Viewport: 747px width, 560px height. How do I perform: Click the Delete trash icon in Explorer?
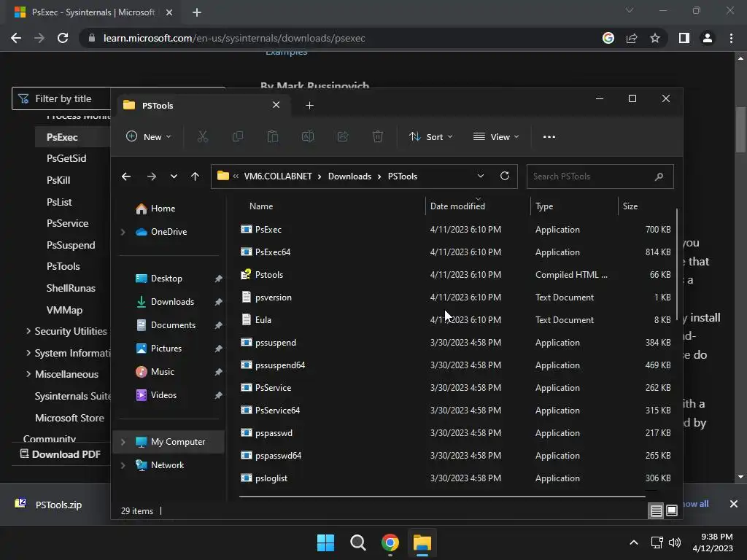(378, 136)
